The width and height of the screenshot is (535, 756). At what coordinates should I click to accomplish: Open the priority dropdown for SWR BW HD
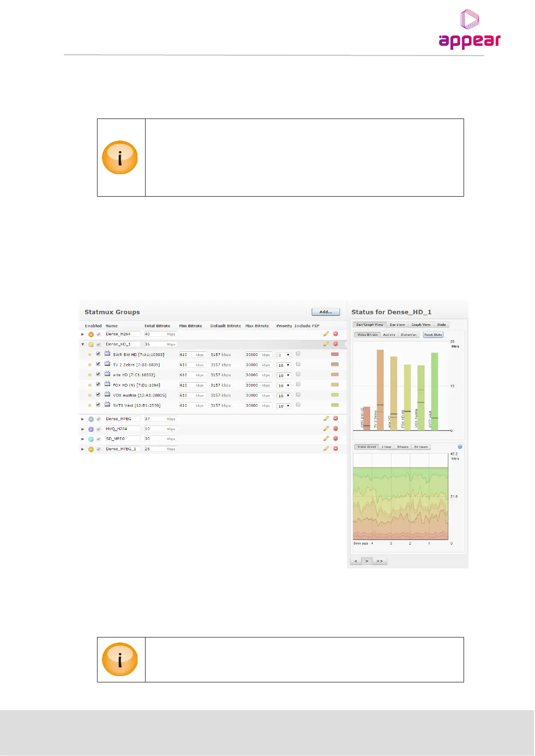pos(284,355)
